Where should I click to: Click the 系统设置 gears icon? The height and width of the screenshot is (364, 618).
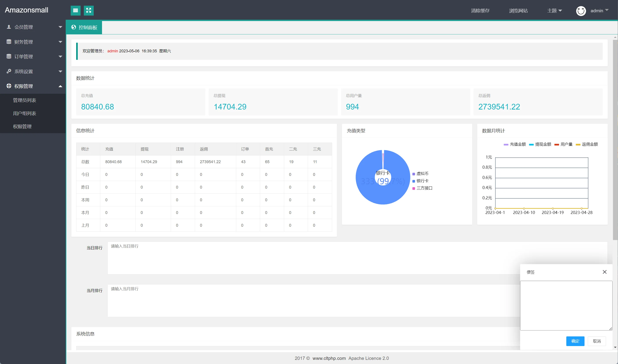(9, 71)
